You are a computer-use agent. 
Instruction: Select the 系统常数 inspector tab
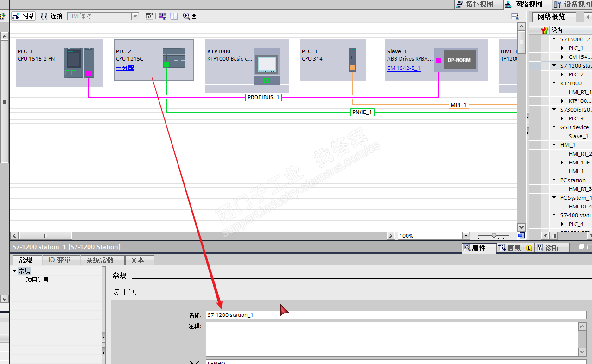click(x=103, y=260)
